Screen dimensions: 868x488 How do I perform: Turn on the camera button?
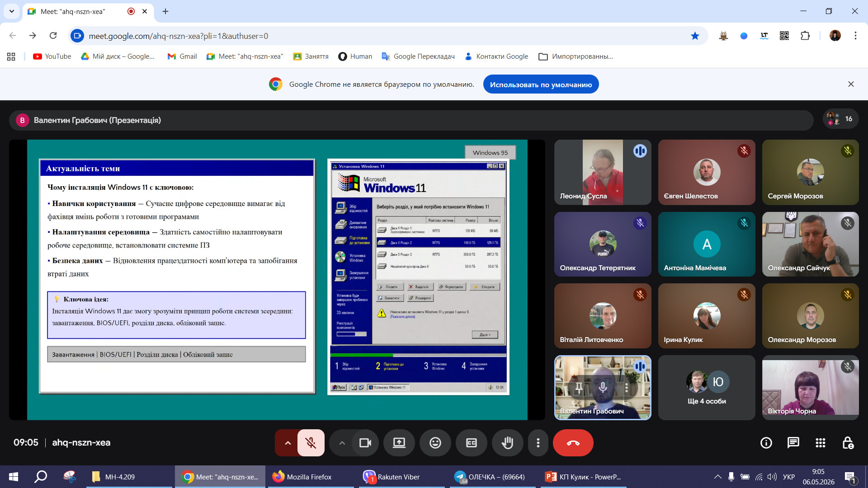[x=365, y=443]
